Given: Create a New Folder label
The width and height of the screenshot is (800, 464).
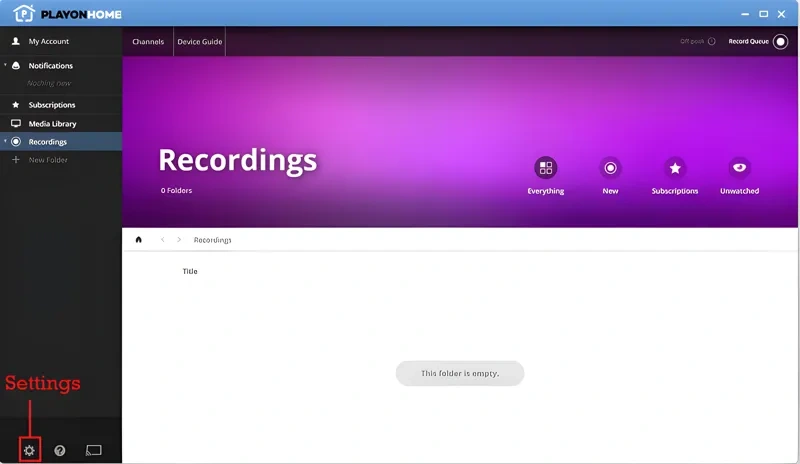Looking at the screenshot, I should 48,160.
